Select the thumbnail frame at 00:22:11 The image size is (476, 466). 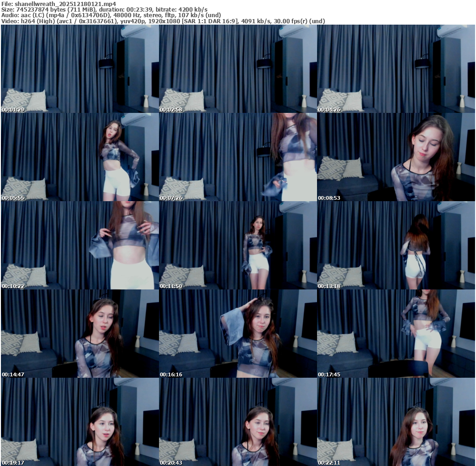pyautogui.click(x=396, y=422)
